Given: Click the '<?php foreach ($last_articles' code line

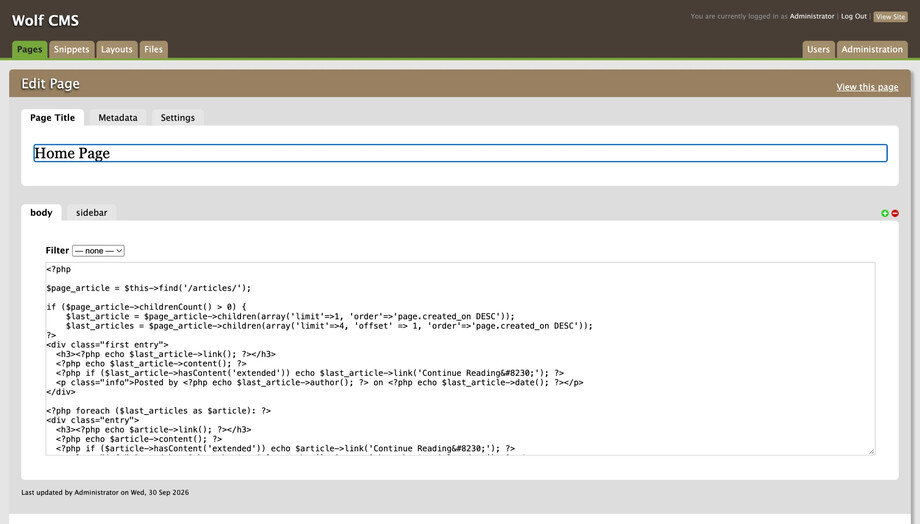Looking at the screenshot, I should coord(158,411).
